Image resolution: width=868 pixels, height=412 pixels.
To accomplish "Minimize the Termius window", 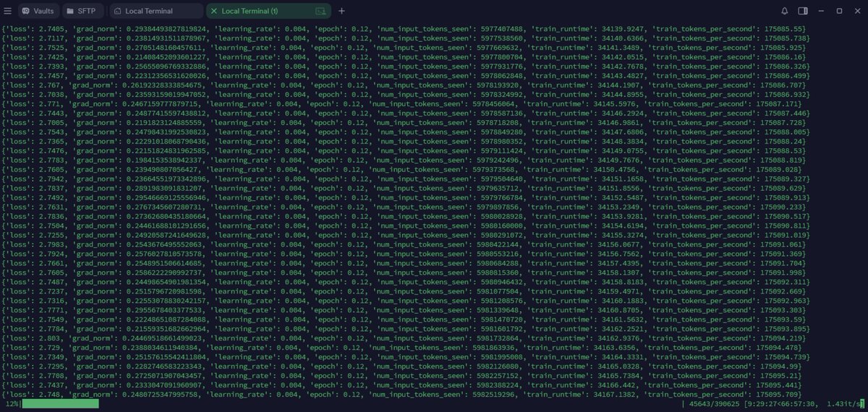I will (x=821, y=11).
